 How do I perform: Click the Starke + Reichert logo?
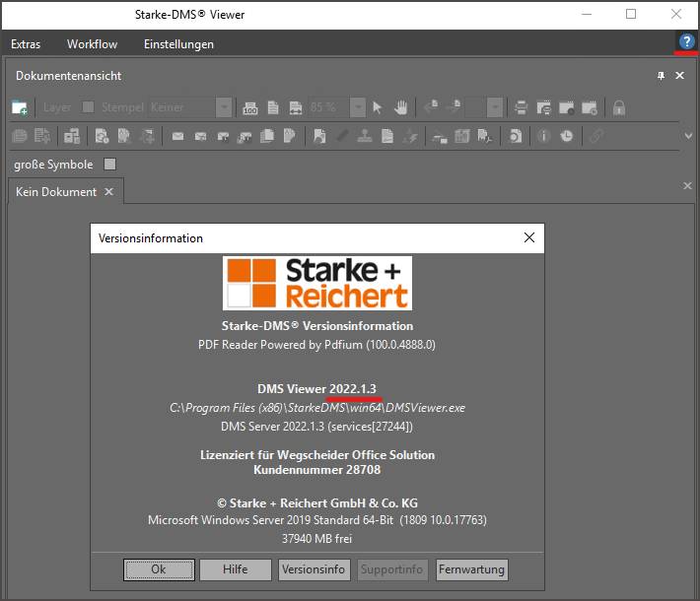[317, 284]
